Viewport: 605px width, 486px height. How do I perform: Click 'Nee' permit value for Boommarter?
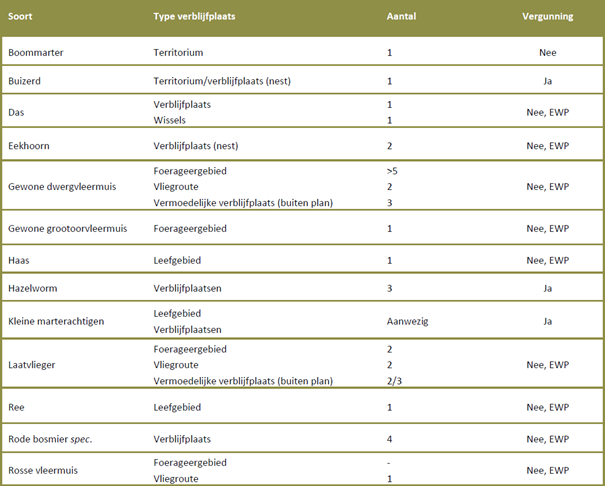point(548,52)
